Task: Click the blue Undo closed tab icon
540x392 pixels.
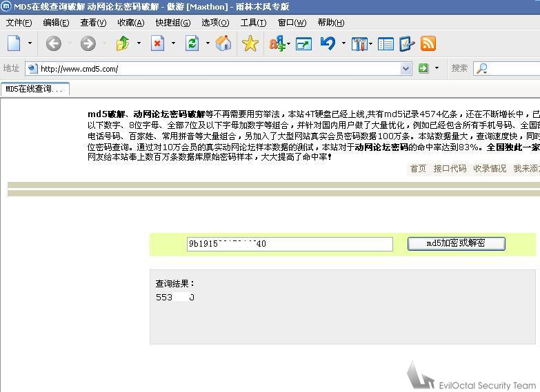Action: (x=328, y=44)
